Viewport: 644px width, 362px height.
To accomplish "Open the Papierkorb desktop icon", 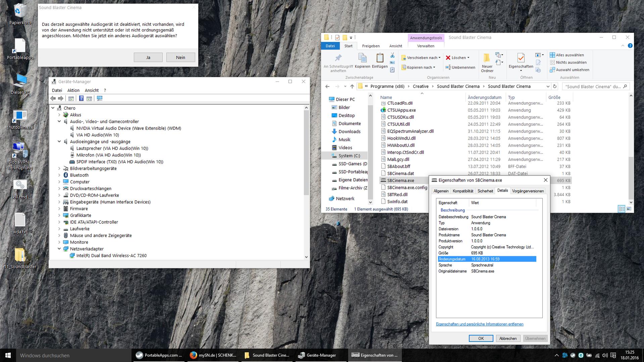I will click(20, 14).
